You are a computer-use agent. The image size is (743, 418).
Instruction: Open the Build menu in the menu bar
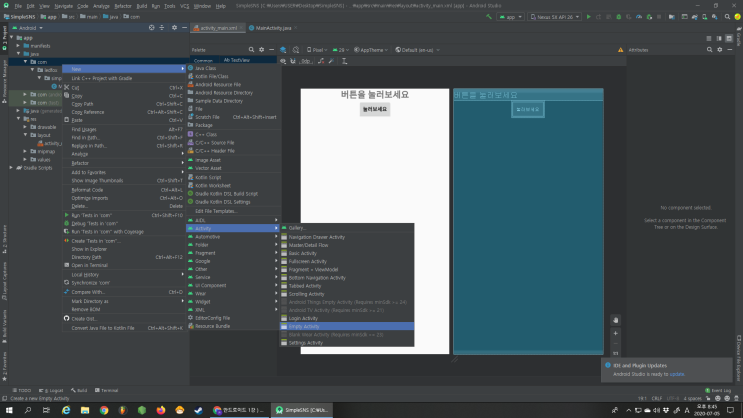[141, 6]
